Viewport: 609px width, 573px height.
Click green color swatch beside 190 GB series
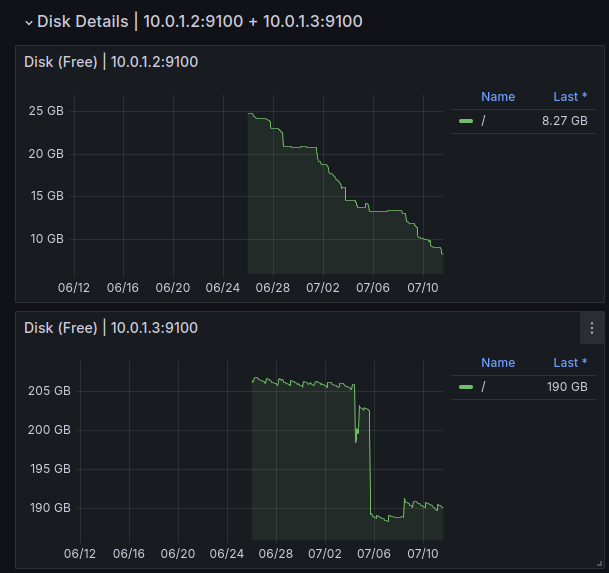466,387
